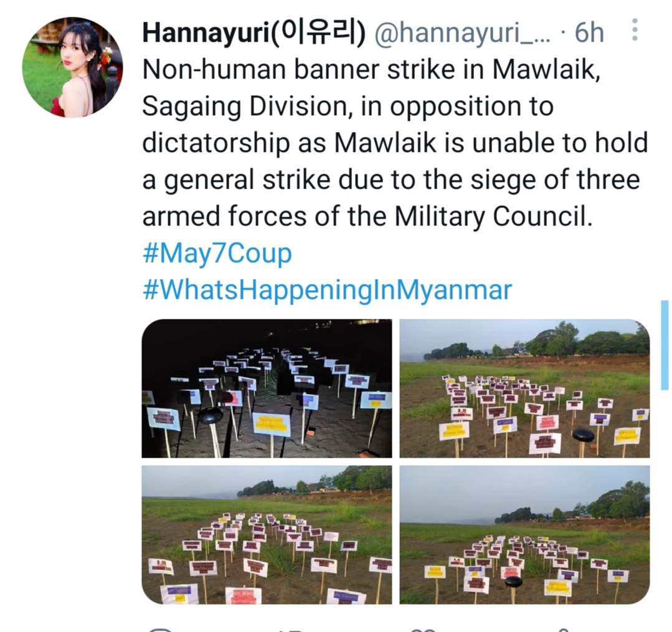Screen dimensions: 672x632
Task: Open the #WhatsHappeningInMyanmar hashtag
Action: (x=327, y=290)
